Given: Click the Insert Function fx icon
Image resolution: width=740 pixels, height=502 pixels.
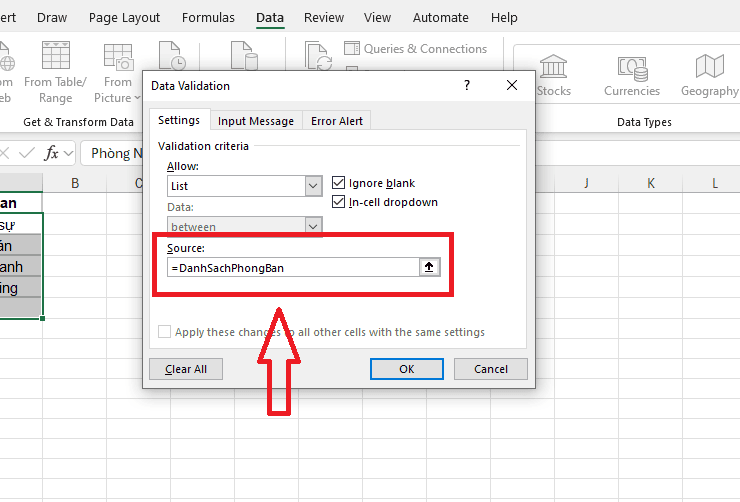Looking at the screenshot, I should pos(51,153).
